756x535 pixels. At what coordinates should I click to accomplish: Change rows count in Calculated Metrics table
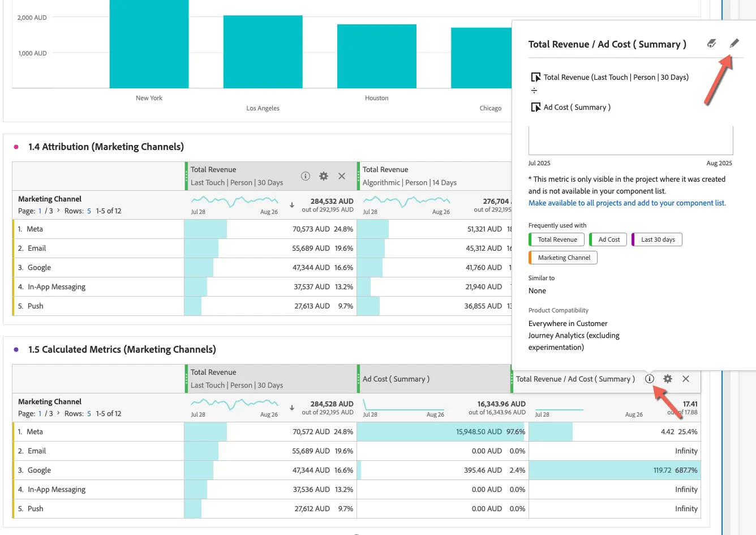[89, 413]
